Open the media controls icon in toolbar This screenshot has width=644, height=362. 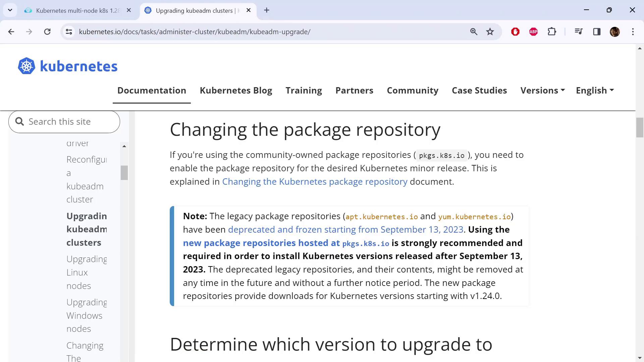[x=579, y=32]
